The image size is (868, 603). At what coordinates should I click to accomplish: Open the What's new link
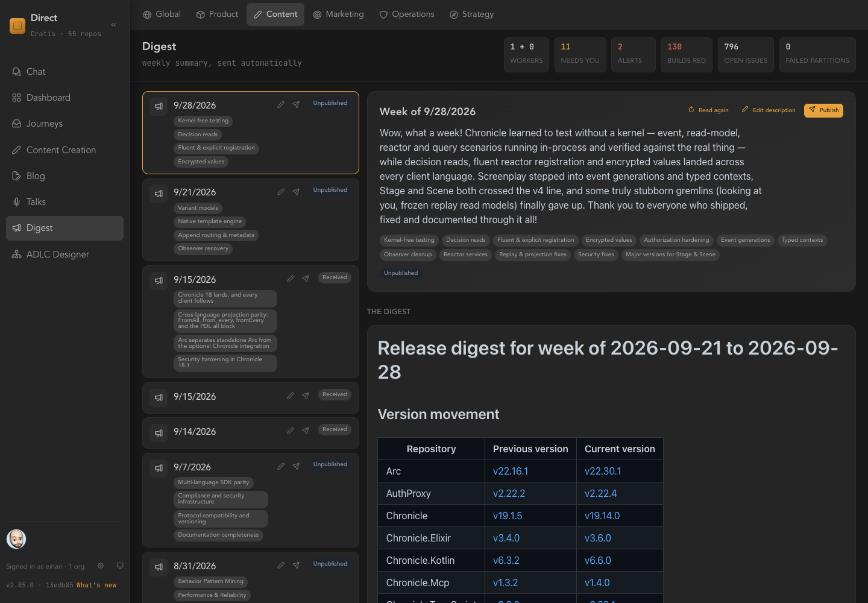pos(96,586)
